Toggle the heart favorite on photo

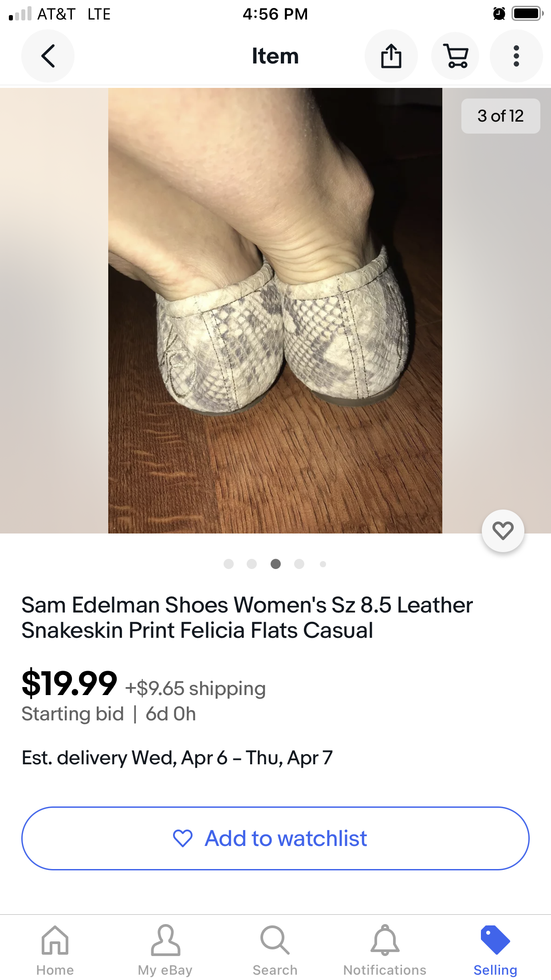[x=503, y=531]
